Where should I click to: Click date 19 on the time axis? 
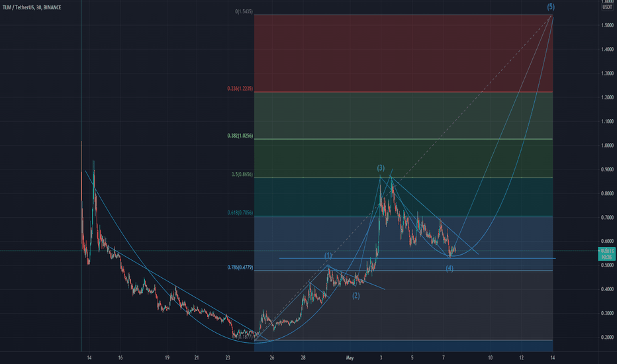pyautogui.click(x=167, y=357)
